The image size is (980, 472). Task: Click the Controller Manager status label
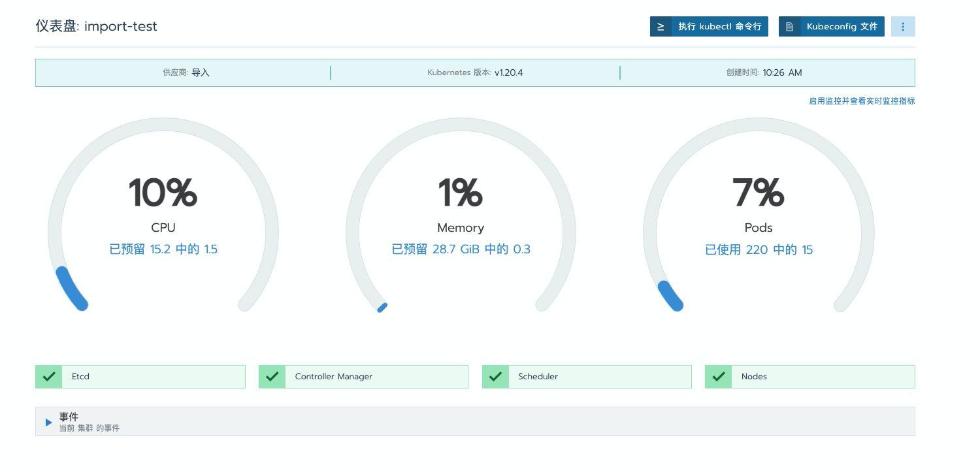coord(334,377)
